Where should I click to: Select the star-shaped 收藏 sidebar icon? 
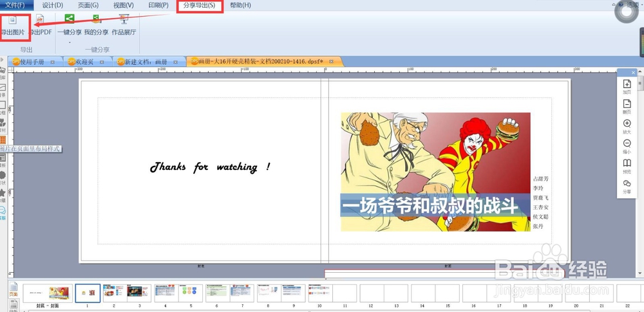2,192
